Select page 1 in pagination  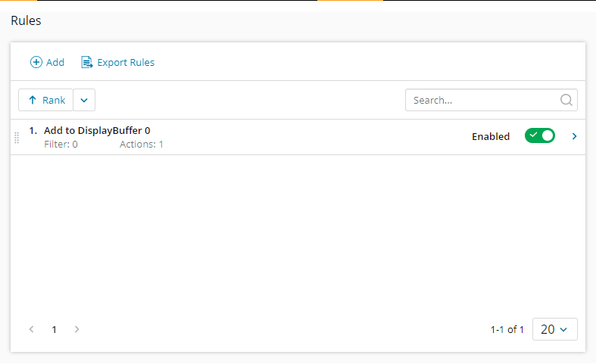pyautogui.click(x=54, y=329)
